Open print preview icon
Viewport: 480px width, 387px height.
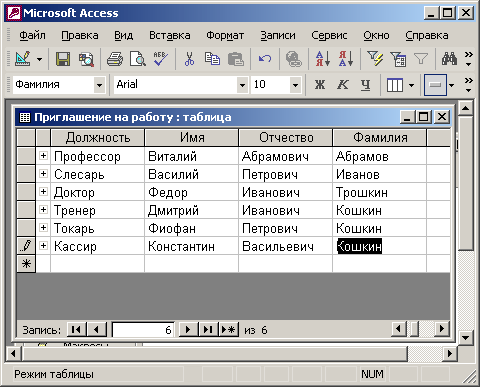[138, 59]
